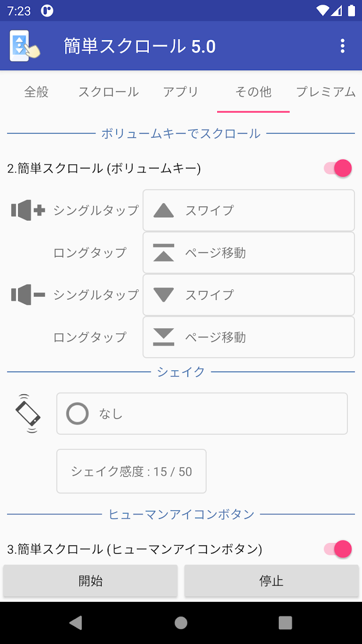Image resolution: width=362 pixels, height=644 pixels.
Task: Open volume-up long tap ページ移動 dropdown
Action: [x=248, y=253]
